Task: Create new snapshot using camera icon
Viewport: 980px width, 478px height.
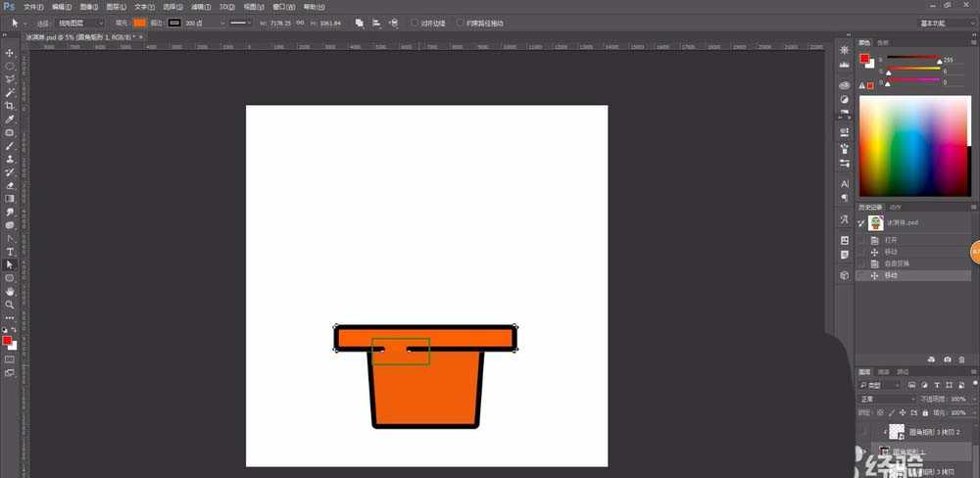Action: [946, 359]
